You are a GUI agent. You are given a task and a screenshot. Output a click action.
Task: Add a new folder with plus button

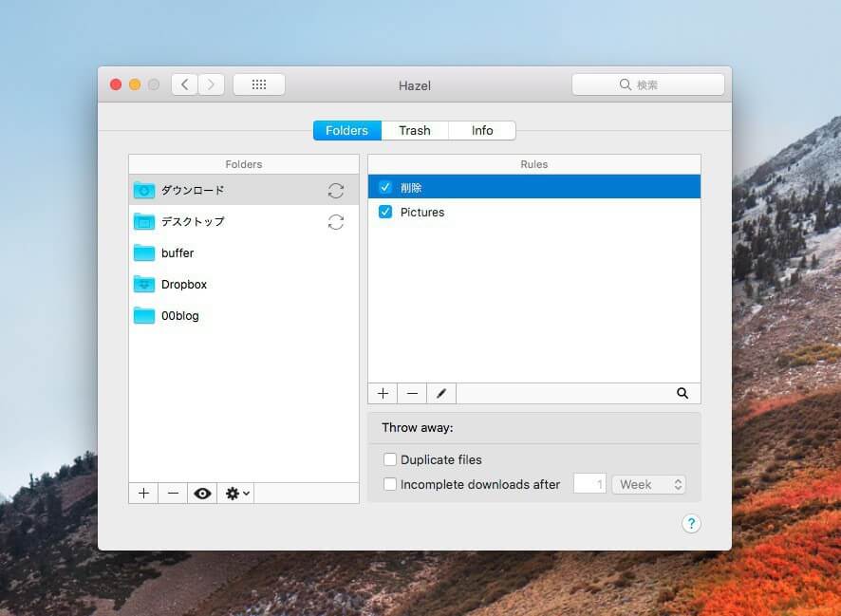(143, 494)
